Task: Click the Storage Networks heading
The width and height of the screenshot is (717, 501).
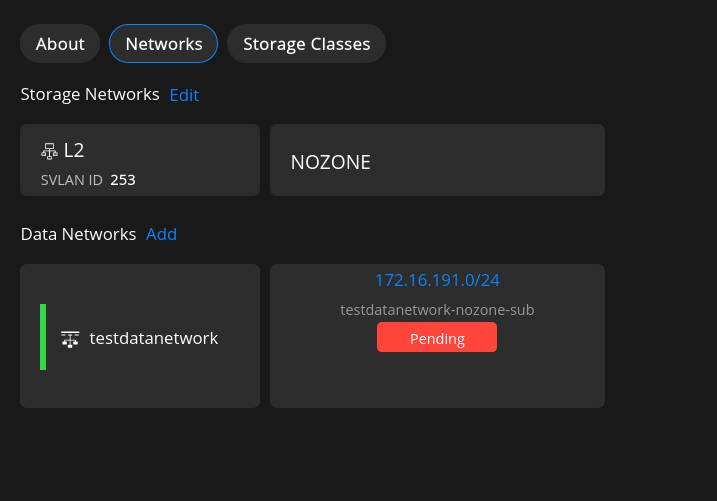Action: (90, 95)
